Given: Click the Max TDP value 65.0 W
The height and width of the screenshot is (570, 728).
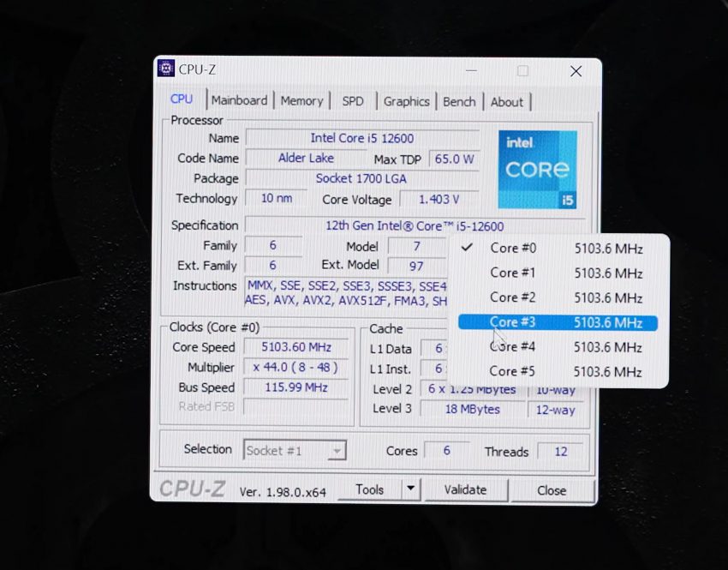Looking at the screenshot, I should pos(454,159).
